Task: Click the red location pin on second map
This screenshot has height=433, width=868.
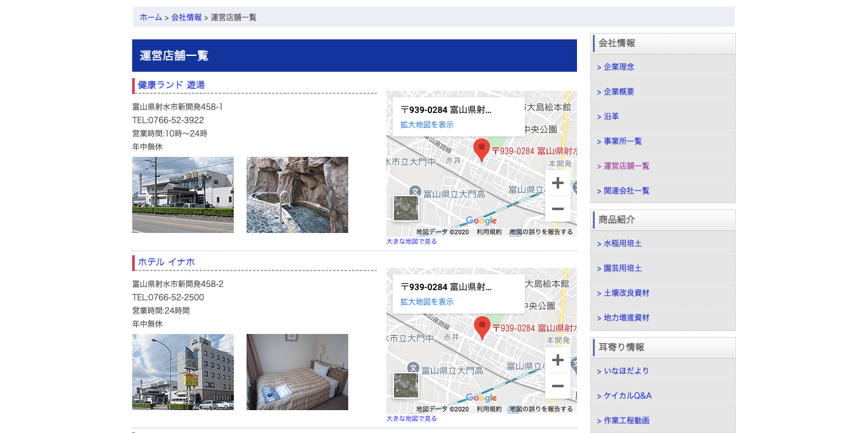Action: pos(482,328)
